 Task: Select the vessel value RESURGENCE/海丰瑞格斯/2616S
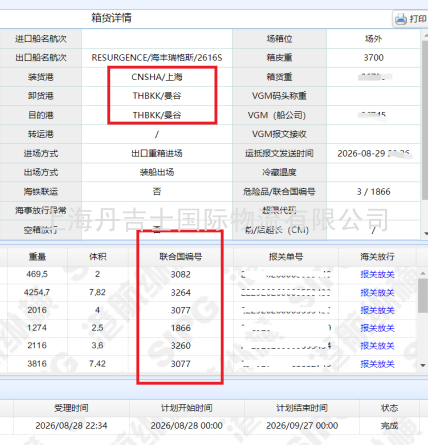[x=157, y=58]
